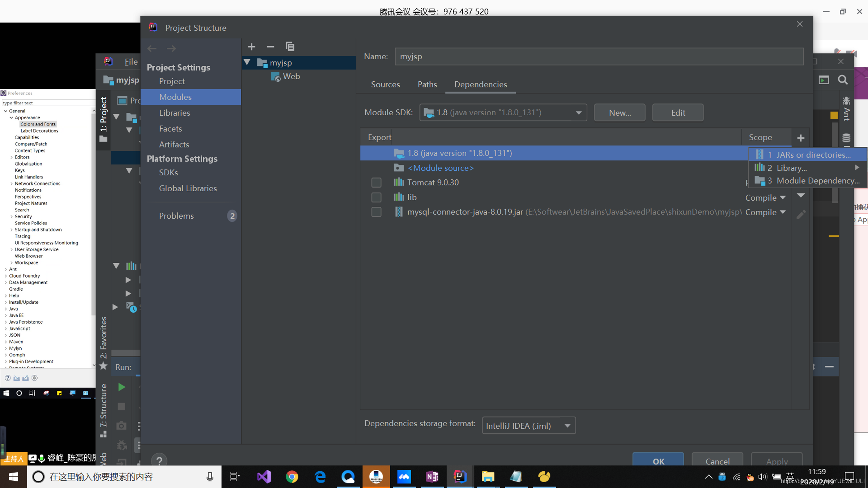
Task: Change scope of mysql-connector jar
Action: (x=765, y=212)
